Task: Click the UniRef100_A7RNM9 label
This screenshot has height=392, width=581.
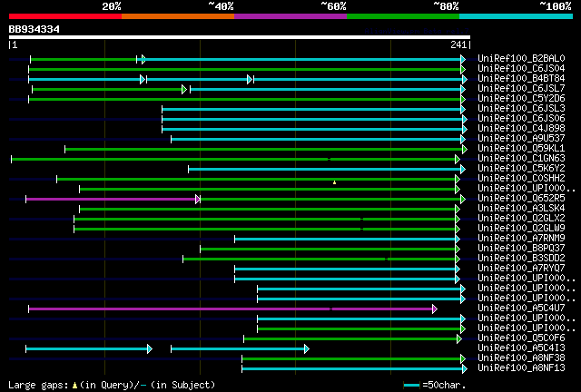Action: click(521, 239)
